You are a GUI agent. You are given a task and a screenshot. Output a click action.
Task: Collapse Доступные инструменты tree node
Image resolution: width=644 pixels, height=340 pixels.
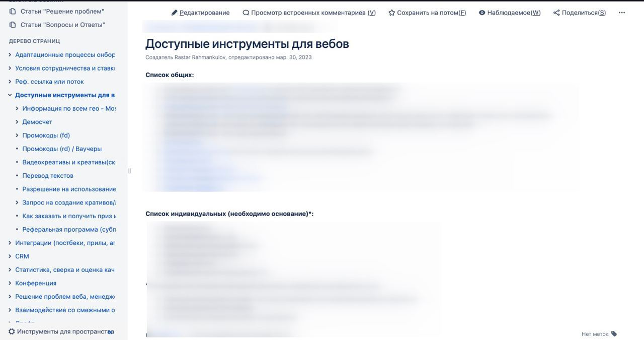10,95
